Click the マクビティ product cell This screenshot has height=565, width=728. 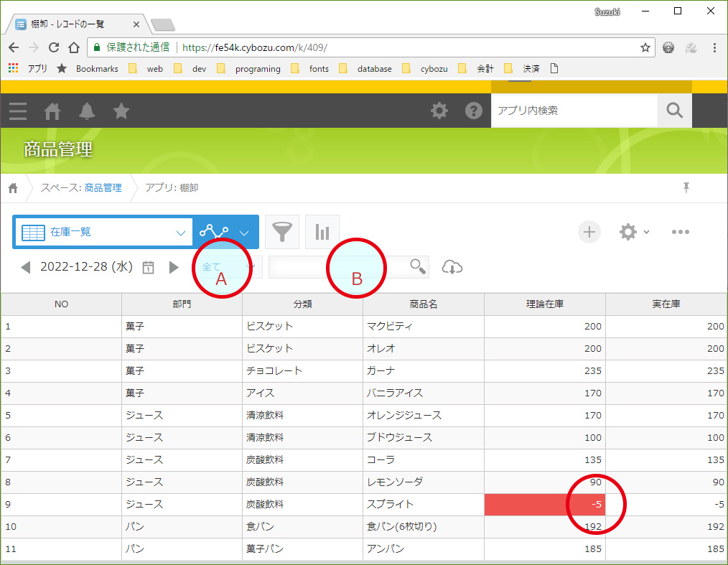coord(424,327)
